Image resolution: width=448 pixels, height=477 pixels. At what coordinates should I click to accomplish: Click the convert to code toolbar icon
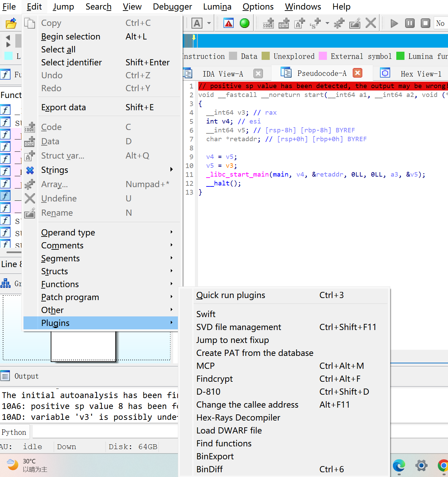click(268, 23)
